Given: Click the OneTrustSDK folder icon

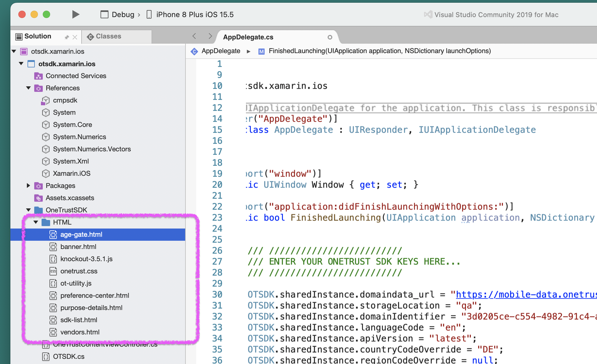Looking at the screenshot, I should 38,210.
